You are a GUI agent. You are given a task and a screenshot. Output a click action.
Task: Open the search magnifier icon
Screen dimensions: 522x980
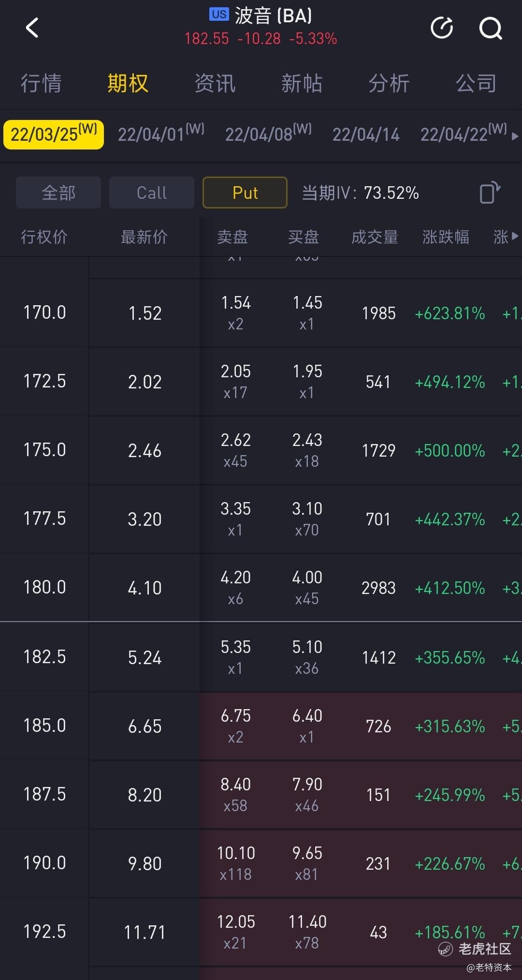click(491, 28)
